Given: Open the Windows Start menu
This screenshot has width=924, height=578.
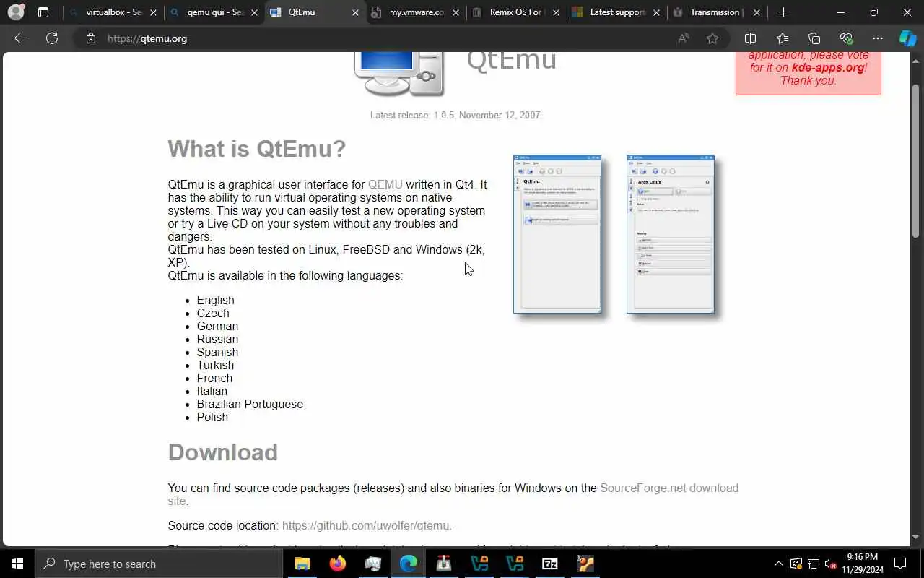Looking at the screenshot, I should pyautogui.click(x=17, y=564).
